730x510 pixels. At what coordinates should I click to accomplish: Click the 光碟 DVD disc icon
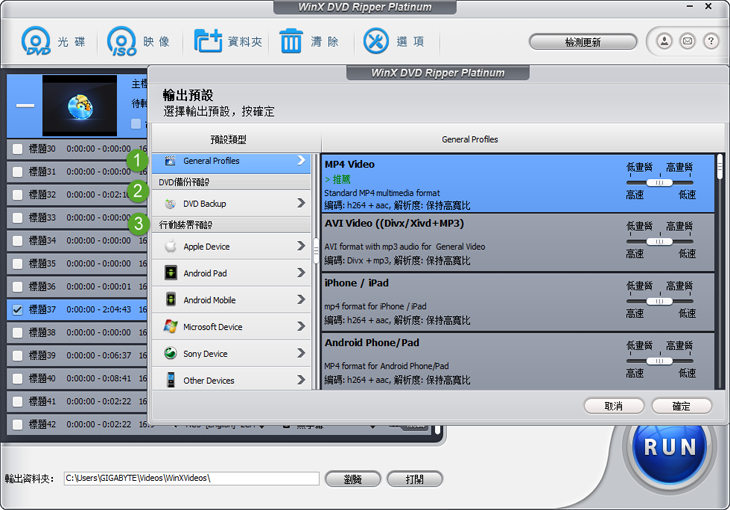37,42
